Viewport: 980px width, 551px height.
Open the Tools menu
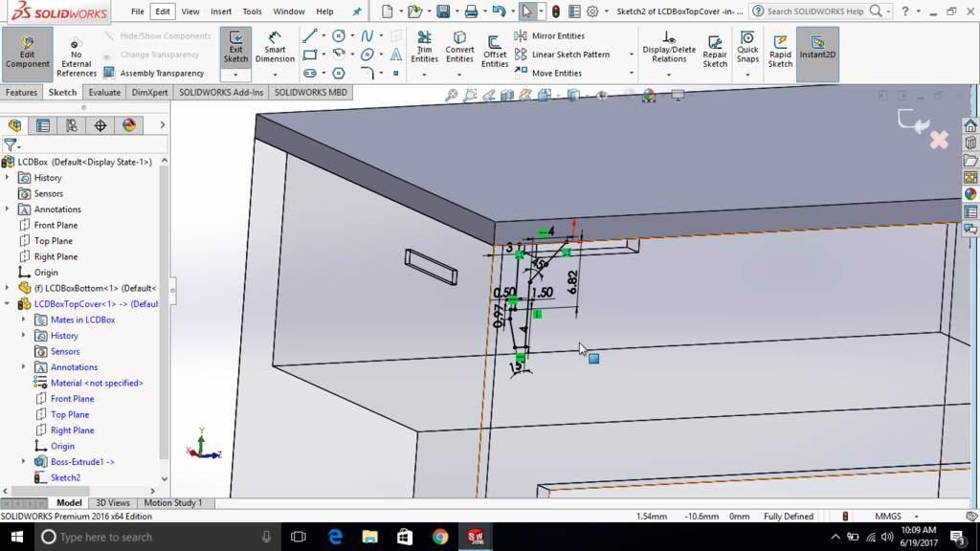click(x=252, y=11)
